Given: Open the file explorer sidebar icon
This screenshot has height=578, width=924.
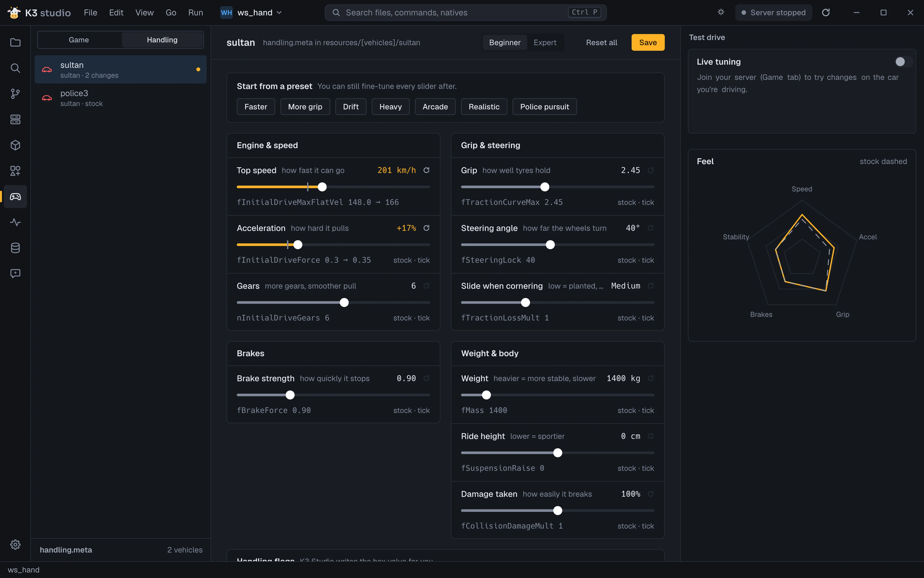Looking at the screenshot, I should click(15, 42).
